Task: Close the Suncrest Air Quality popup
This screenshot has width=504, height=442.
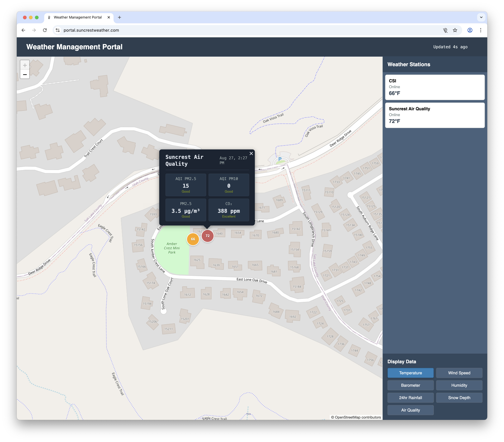Action: pos(251,153)
